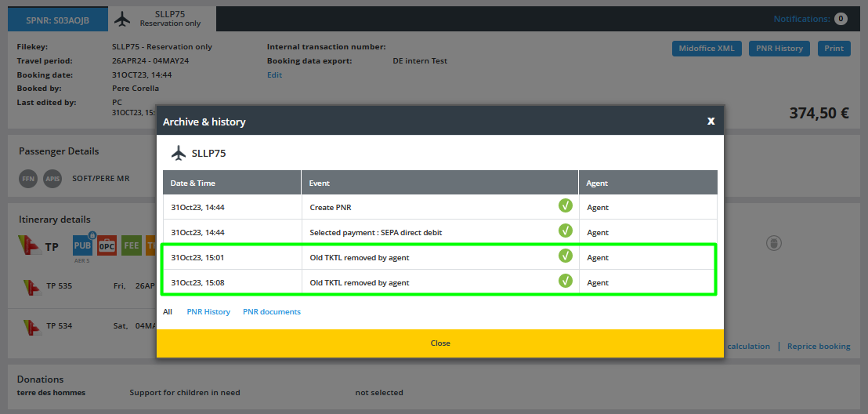The image size is (868, 414).
Task: Open the SPNR: S03AOJB tab
Action: [57, 20]
